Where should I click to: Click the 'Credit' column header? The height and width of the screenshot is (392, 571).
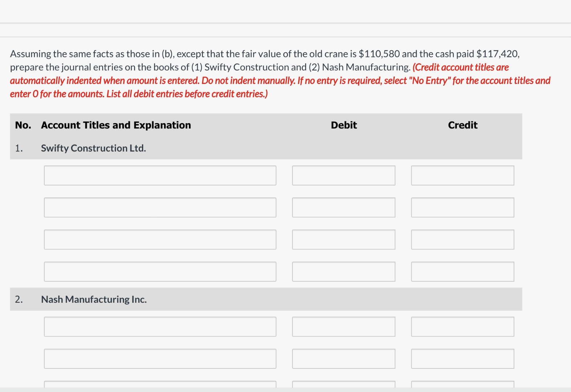tap(463, 125)
